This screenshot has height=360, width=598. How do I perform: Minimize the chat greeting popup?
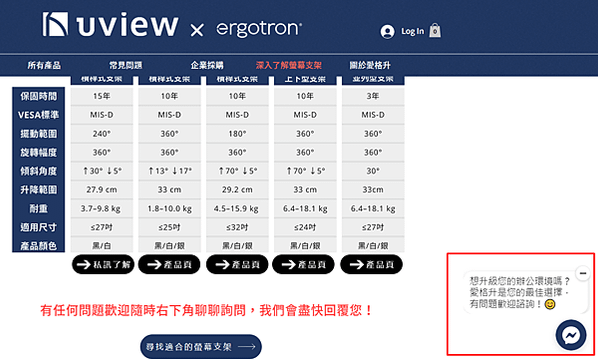pos(583,273)
